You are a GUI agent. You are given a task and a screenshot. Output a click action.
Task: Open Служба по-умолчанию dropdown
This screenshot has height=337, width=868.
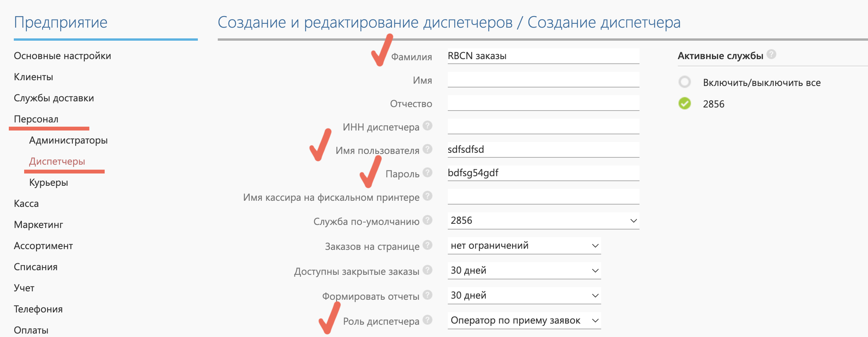coord(543,221)
